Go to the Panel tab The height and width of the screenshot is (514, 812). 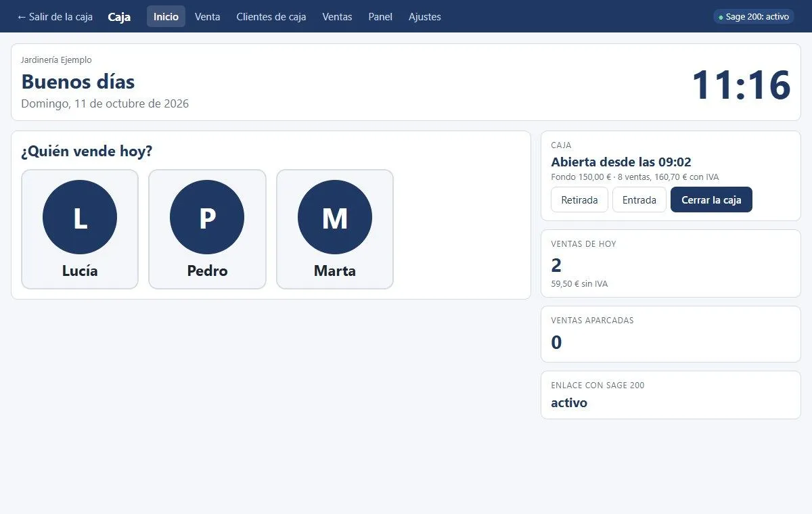pos(380,17)
